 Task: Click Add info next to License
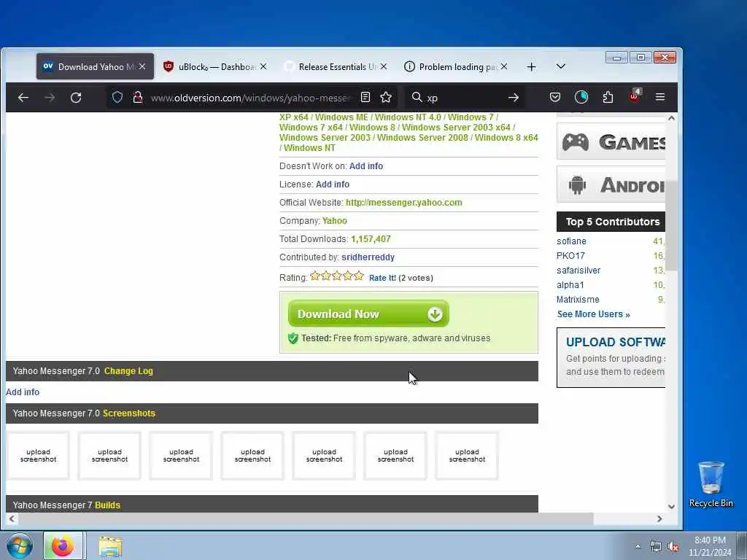pyautogui.click(x=332, y=184)
